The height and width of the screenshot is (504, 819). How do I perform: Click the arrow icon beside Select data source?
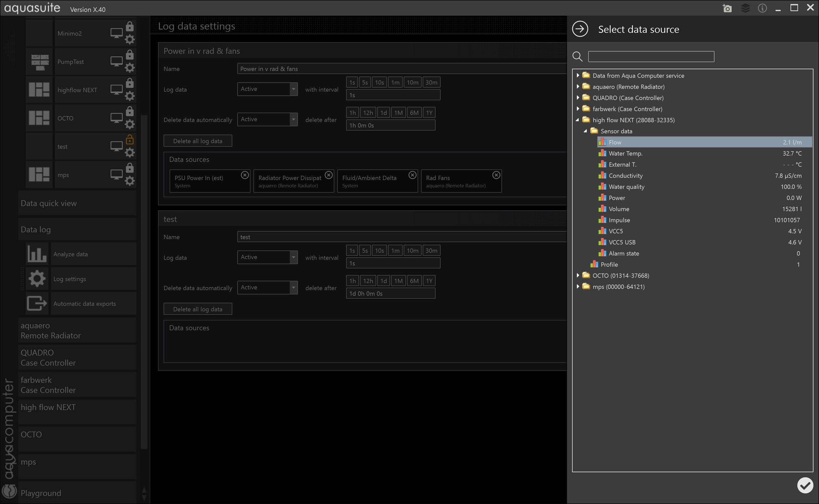580,29
